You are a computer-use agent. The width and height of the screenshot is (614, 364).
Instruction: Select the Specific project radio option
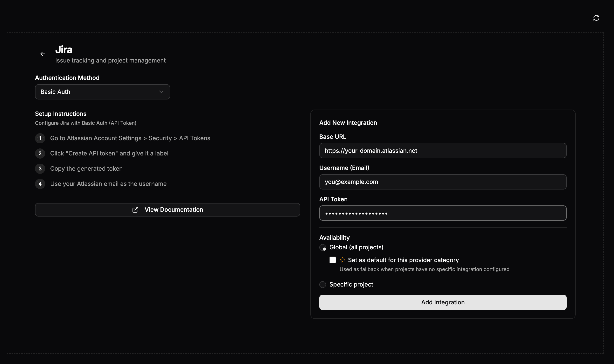point(323,285)
